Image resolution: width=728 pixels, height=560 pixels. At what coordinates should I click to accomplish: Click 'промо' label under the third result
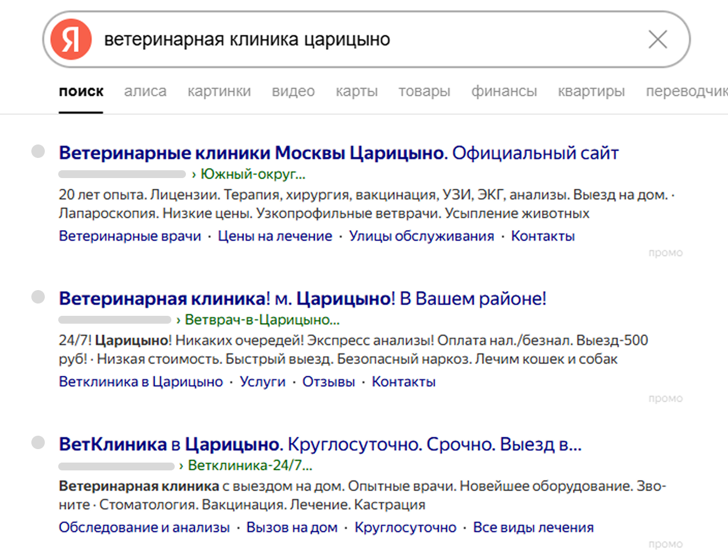pos(666,544)
